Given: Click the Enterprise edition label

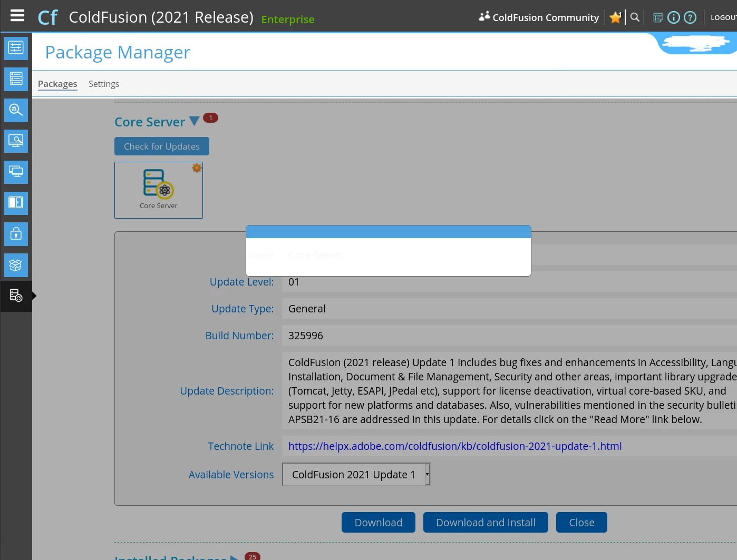Looking at the screenshot, I should click(288, 19).
